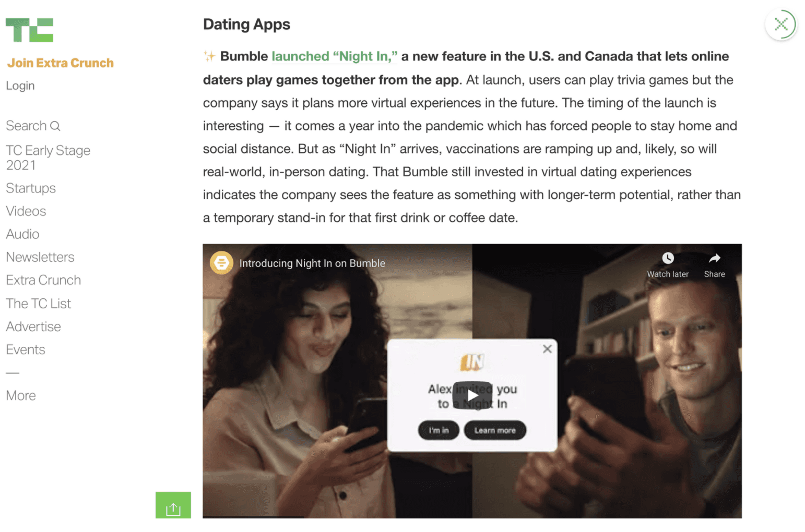Open the Audio section
Viewport: 805px width, 532px height.
(22, 234)
